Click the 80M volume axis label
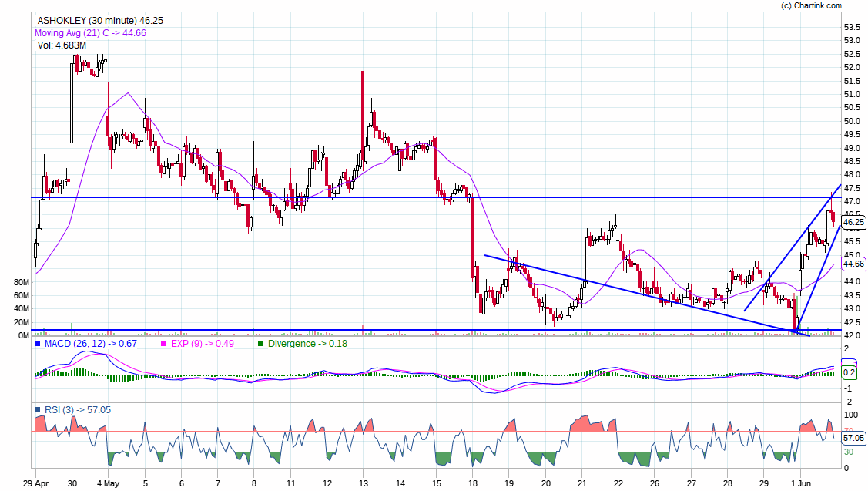Screen dimensions: 868x491 21,283
